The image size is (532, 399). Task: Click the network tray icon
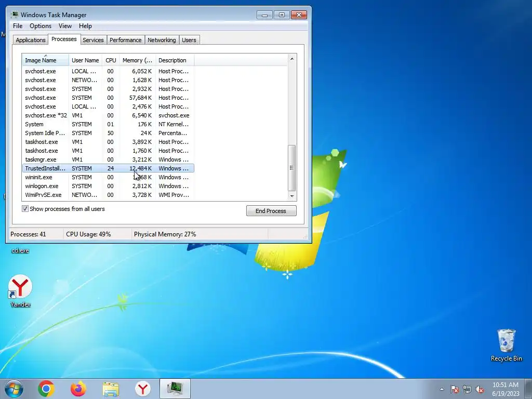pos(467,389)
